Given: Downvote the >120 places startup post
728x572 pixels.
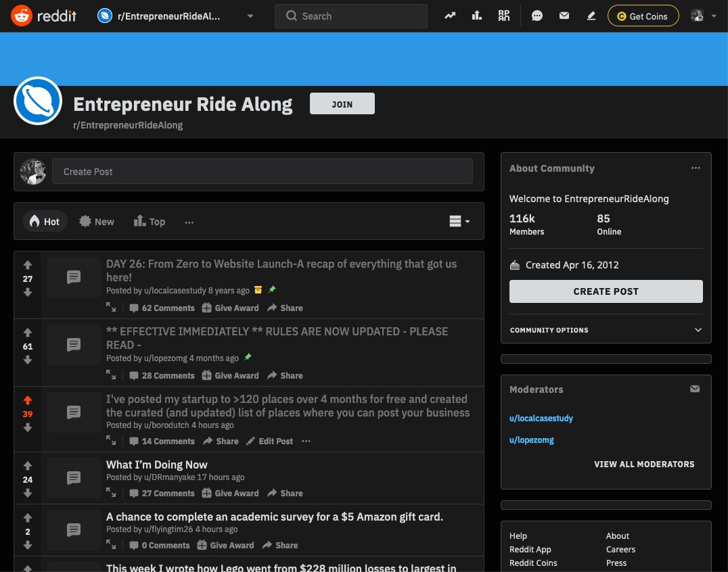Looking at the screenshot, I should pos(28,427).
